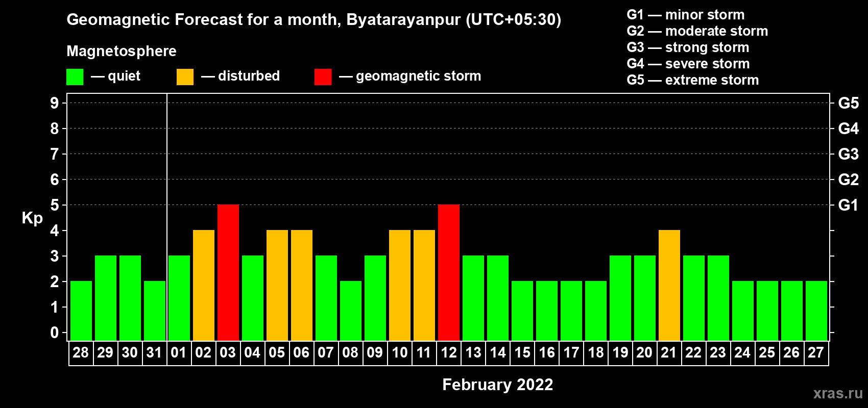868x408 pixels.
Task: Click the date label 03
Action: [228, 353]
